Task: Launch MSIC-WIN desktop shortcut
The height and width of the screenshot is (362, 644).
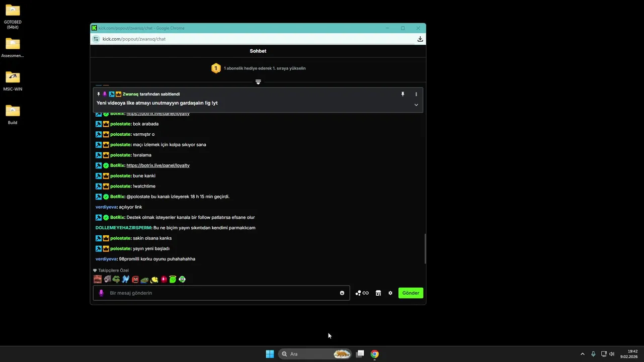Action: pos(13,81)
